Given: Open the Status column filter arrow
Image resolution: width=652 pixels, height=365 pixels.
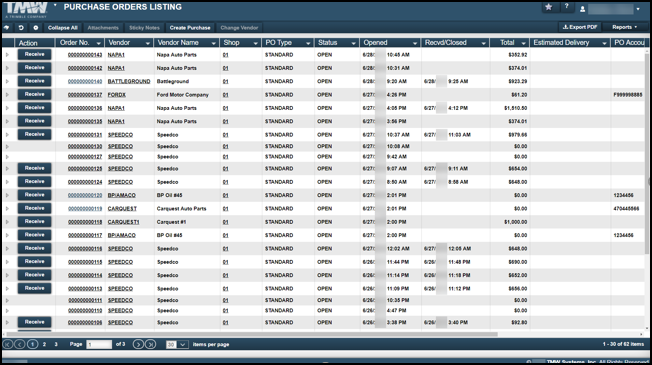Looking at the screenshot, I should click(353, 43).
